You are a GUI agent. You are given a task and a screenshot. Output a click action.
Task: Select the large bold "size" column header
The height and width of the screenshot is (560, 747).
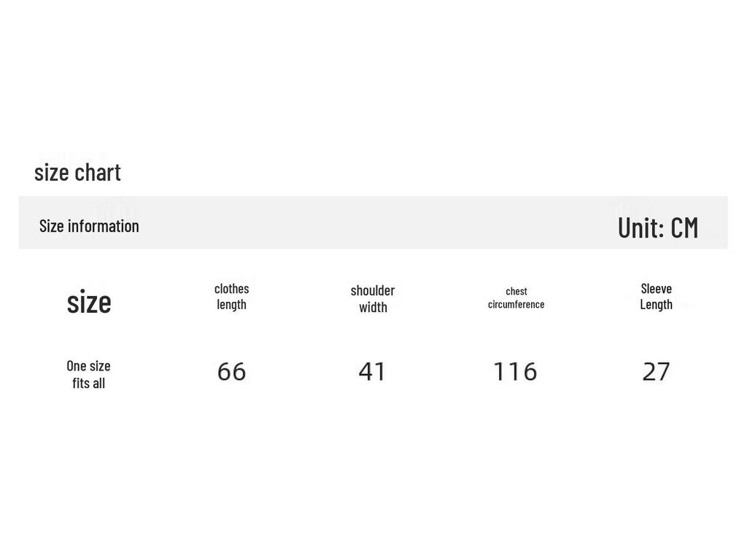click(x=89, y=301)
